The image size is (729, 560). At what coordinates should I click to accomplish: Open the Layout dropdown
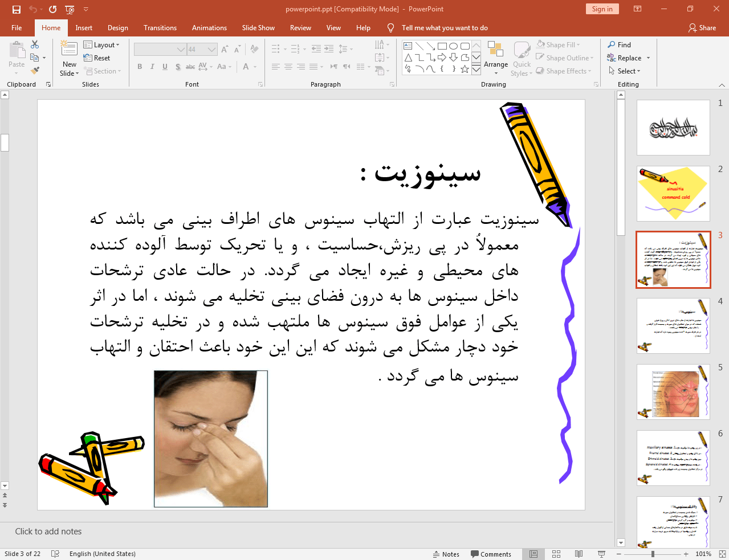[103, 44]
